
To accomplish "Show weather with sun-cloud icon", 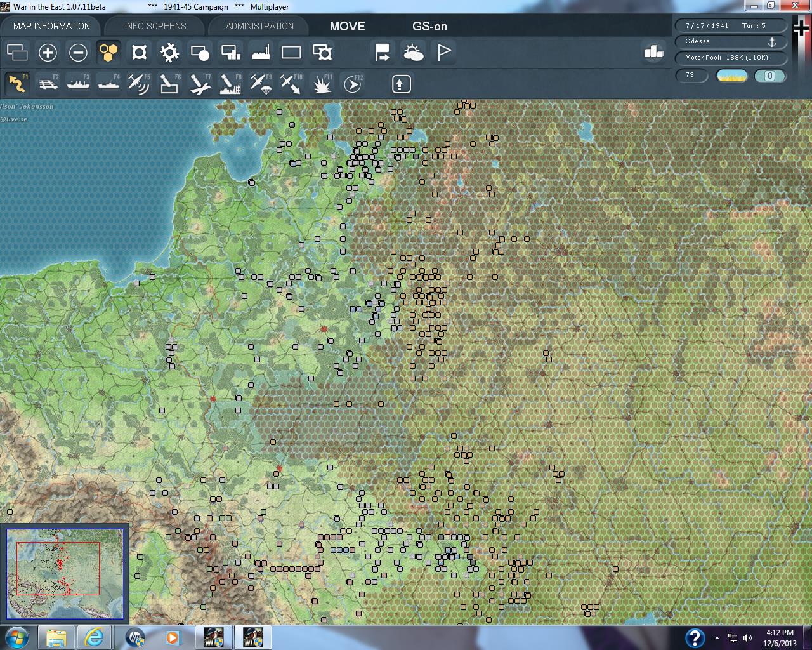I will coord(413,52).
